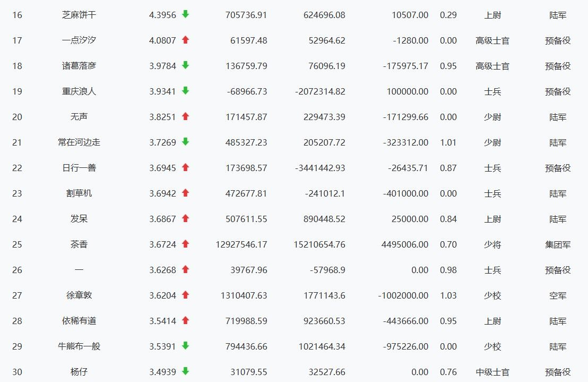The image size is (588, 382).
Task: Click the red up arrow for 割草机
Action: [185, 193]
